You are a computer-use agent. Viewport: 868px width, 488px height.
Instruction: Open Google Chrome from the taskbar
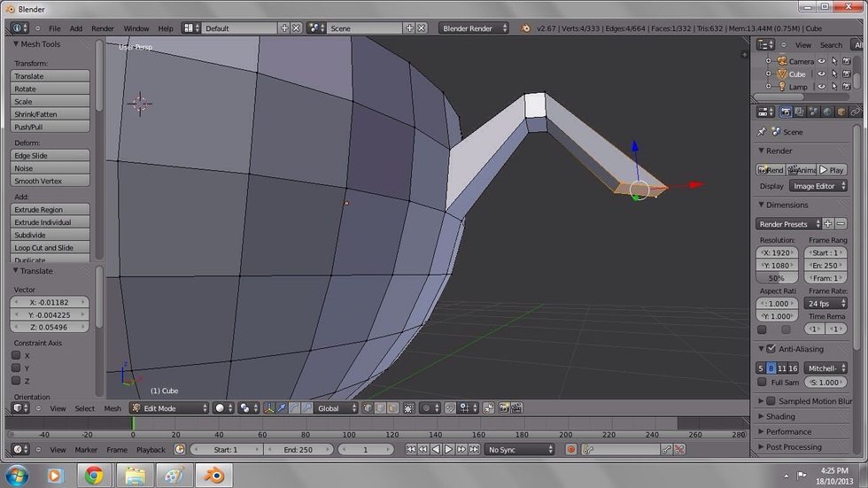[94, 476]
